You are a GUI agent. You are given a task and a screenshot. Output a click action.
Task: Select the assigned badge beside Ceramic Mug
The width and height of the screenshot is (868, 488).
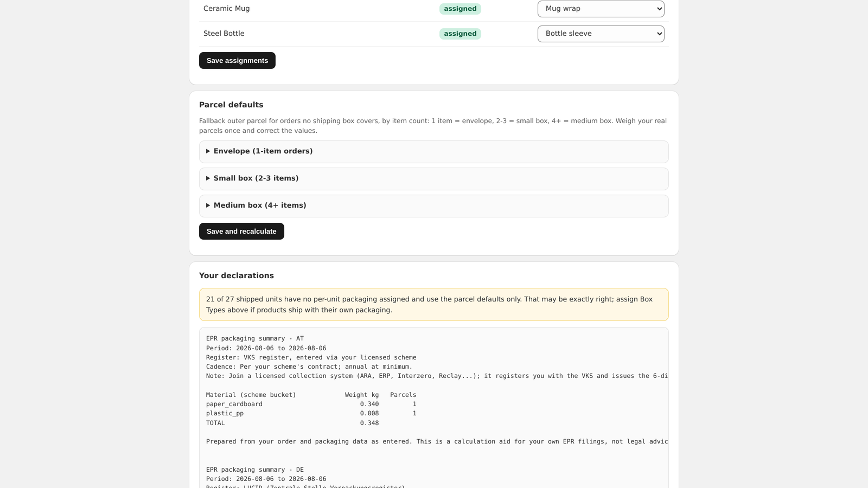pos(460,9)
